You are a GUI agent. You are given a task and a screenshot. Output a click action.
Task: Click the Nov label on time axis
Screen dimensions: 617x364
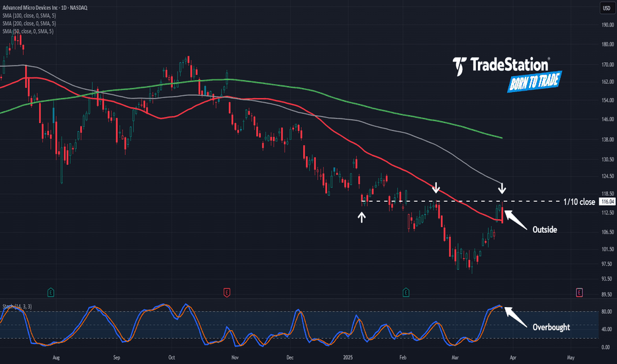(235, 357)
